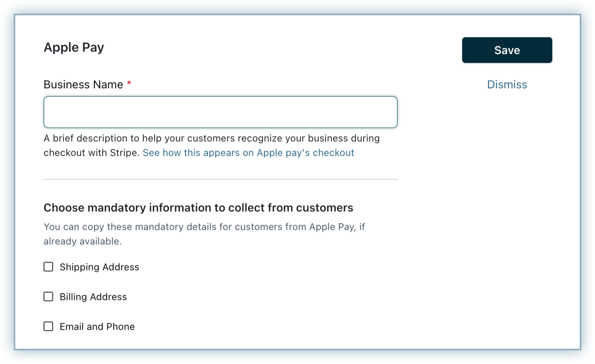Click the words 'already available.'
The height and width of the screenshot is (364, 595).
point(83,242)
